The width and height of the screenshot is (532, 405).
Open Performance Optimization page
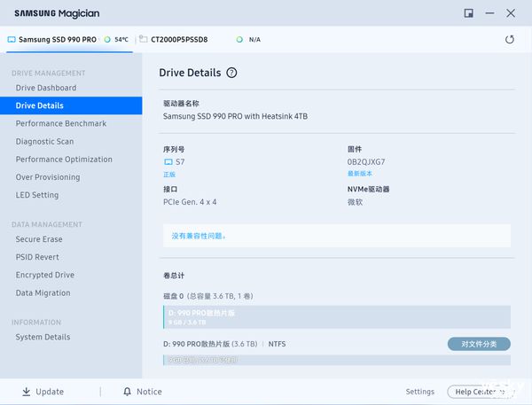pyautogui.click(x=64, y=160)
